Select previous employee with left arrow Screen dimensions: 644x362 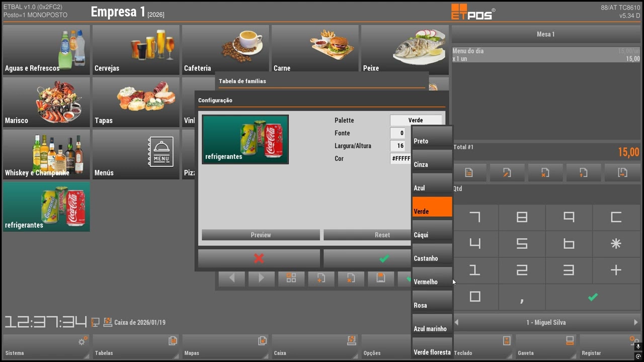click(x=457, y=322)
